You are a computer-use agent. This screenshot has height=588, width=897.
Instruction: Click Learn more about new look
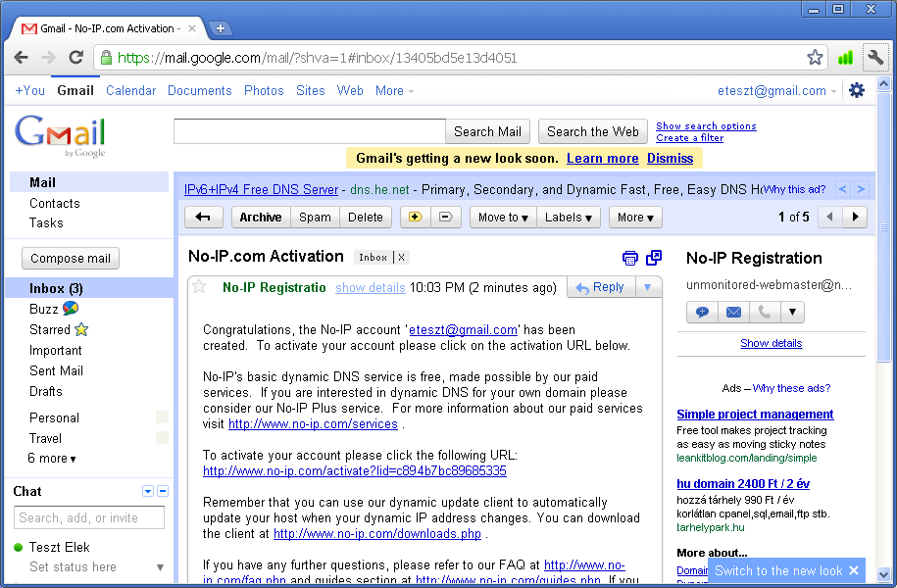(602, 159)
